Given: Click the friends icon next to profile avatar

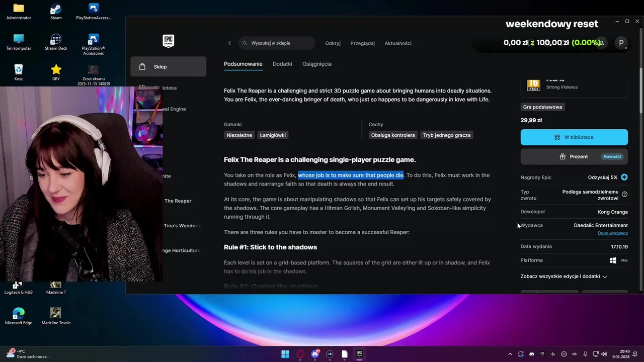Looking at the screenshot, I should 602,43.
